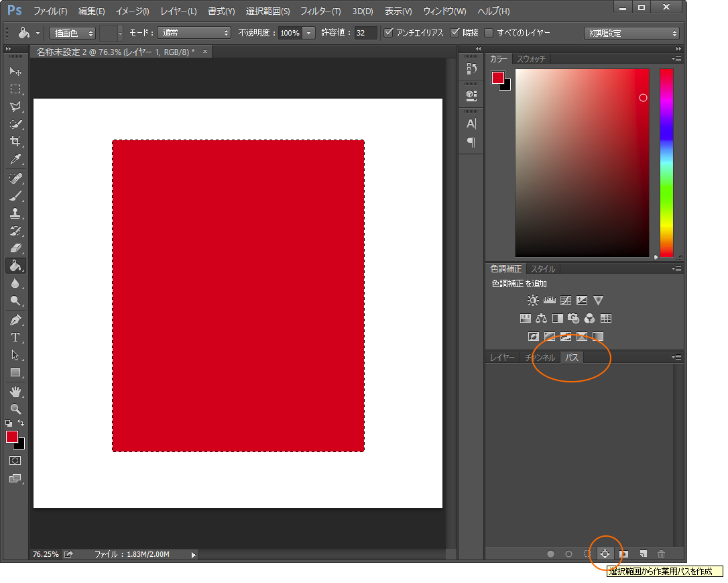Screen dimensions: 728x583
Task: Select the Horizontal Type tool
Action: coord(15,337)
